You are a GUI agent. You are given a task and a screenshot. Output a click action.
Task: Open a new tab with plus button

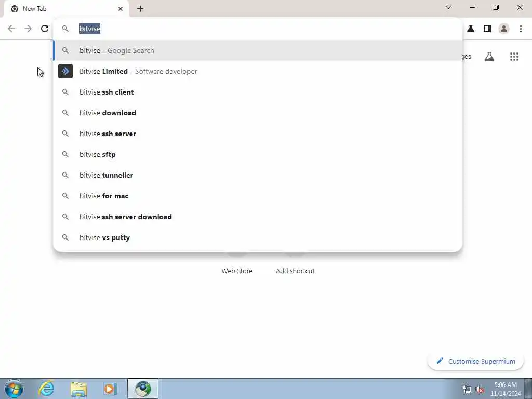(140, 9)
